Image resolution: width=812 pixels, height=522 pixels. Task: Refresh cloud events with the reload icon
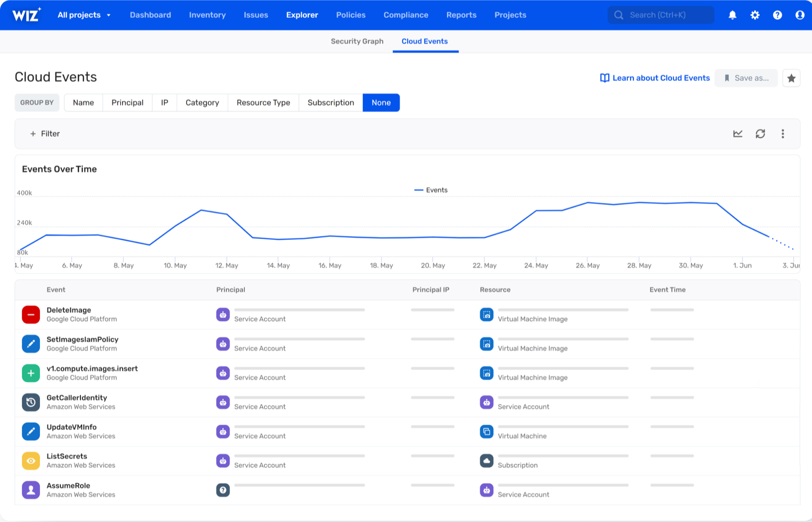[x=760, y=134]
